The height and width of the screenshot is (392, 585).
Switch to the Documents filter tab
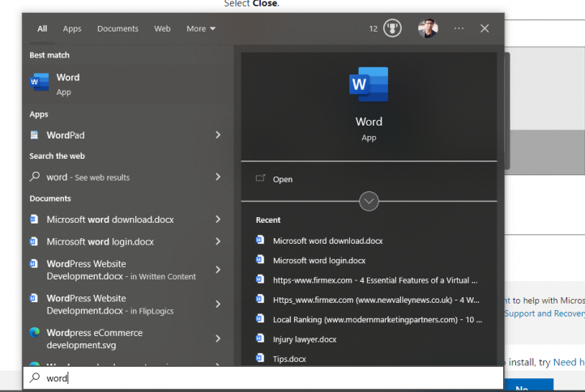coord(117,28)
